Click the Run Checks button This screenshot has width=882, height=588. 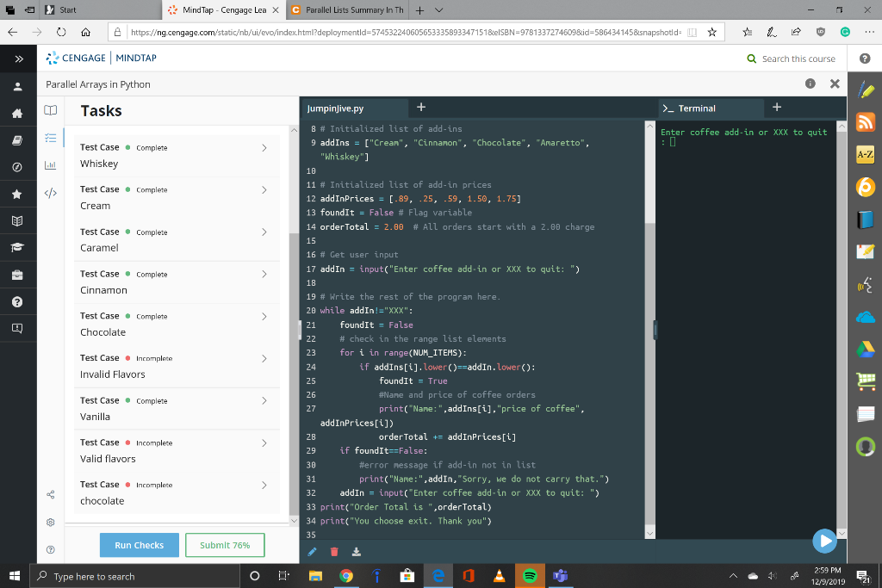(x=139, y=545)
